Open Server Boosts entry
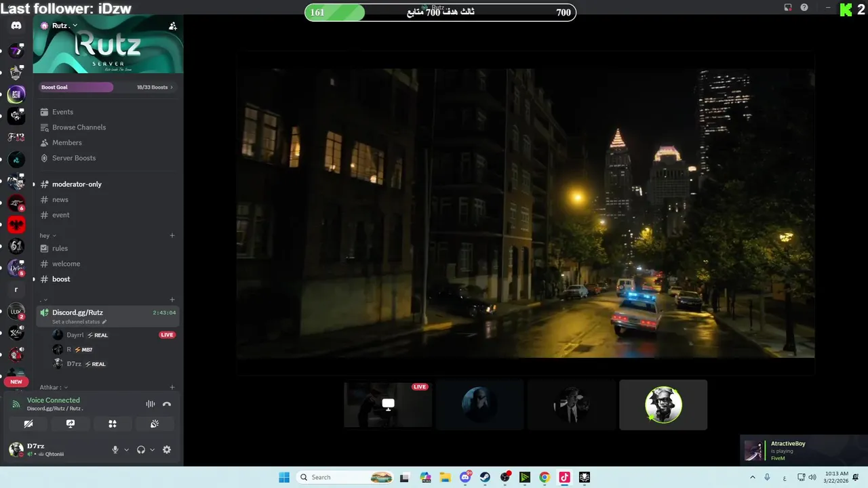Image resolution: width=868 pixels, height=488 pixels. pos(108,158)
